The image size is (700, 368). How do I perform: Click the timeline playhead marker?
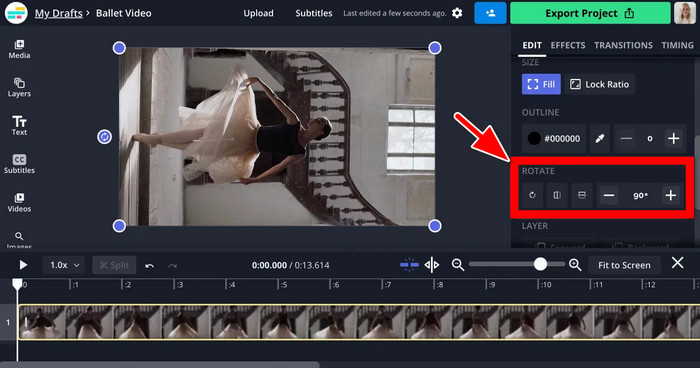[17, 284]
